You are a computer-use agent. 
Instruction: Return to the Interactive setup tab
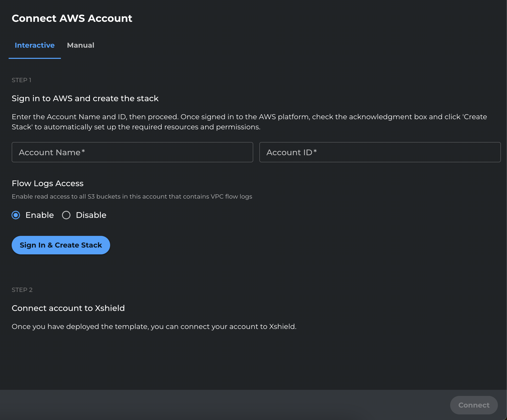tap(35, 45)
